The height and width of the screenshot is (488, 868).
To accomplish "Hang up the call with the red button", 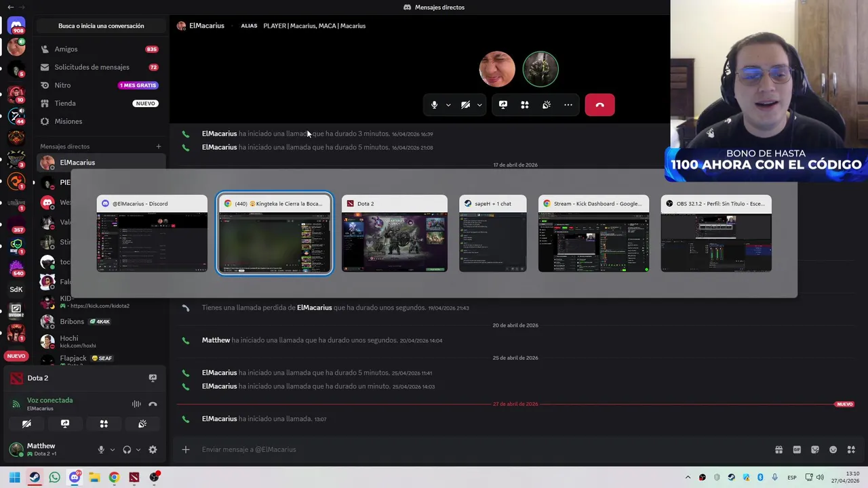I will 599,105.
